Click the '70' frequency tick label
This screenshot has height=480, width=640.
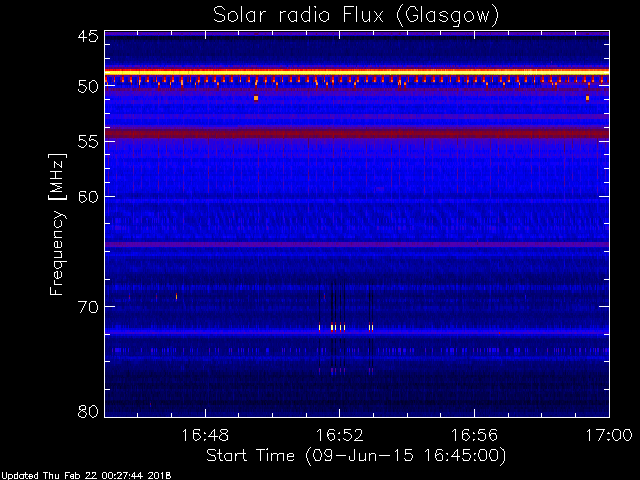tap(88, 307)
